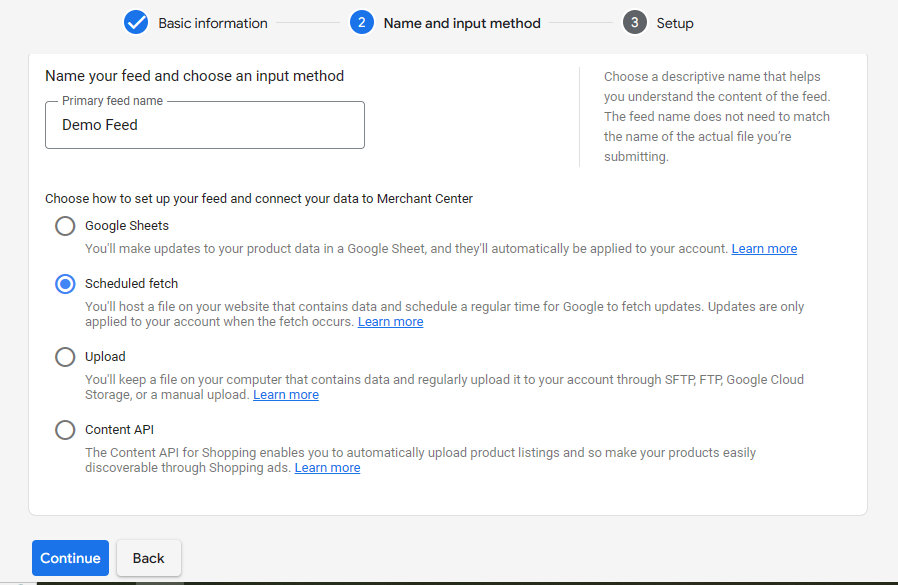Visit Learn more link for Content API
The image size is (898, 585).
coord(327,468)
